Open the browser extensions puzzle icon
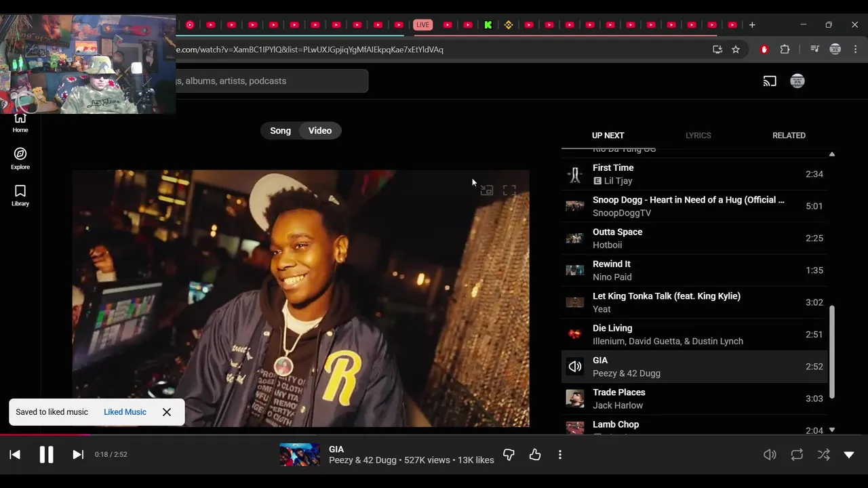The image size is (868, 488). point(785,49)
